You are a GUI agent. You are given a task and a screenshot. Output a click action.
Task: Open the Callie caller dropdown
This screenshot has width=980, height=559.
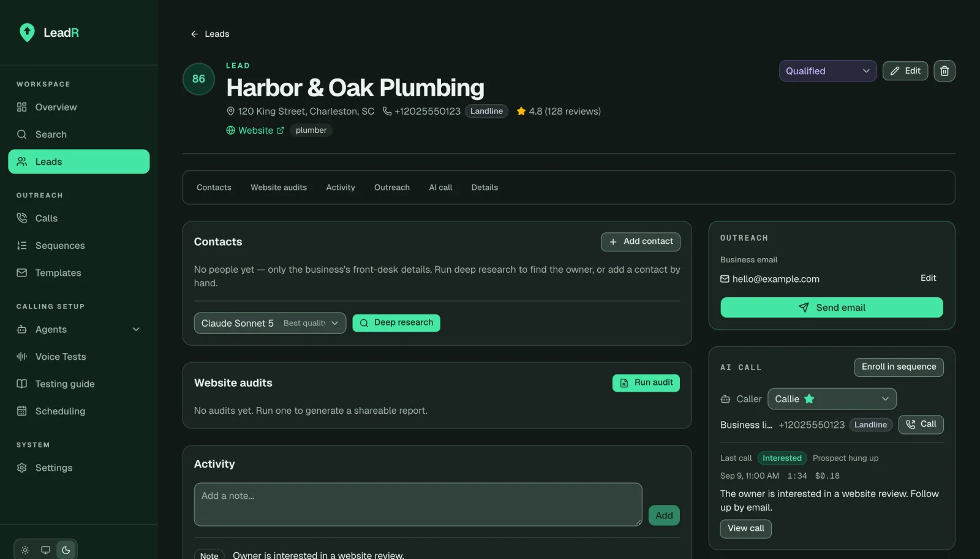tap(832, 399)
